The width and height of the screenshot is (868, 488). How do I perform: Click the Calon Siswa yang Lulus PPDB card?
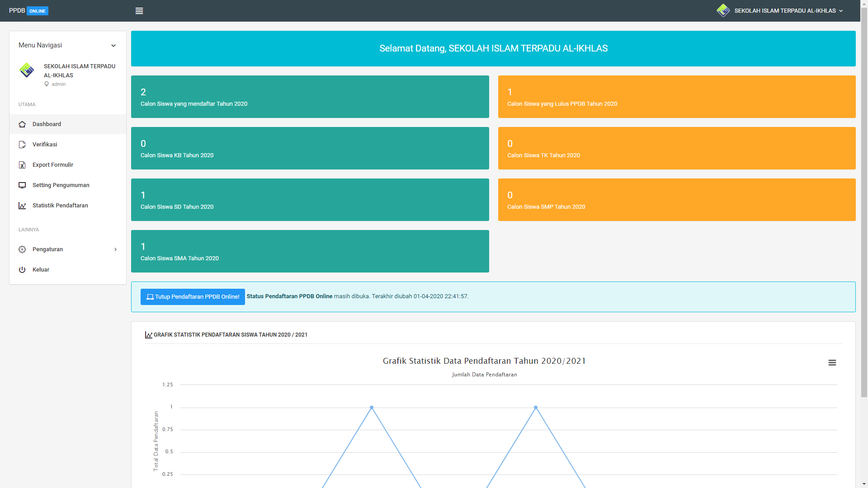pyautogui.click(x=676, y=97)
